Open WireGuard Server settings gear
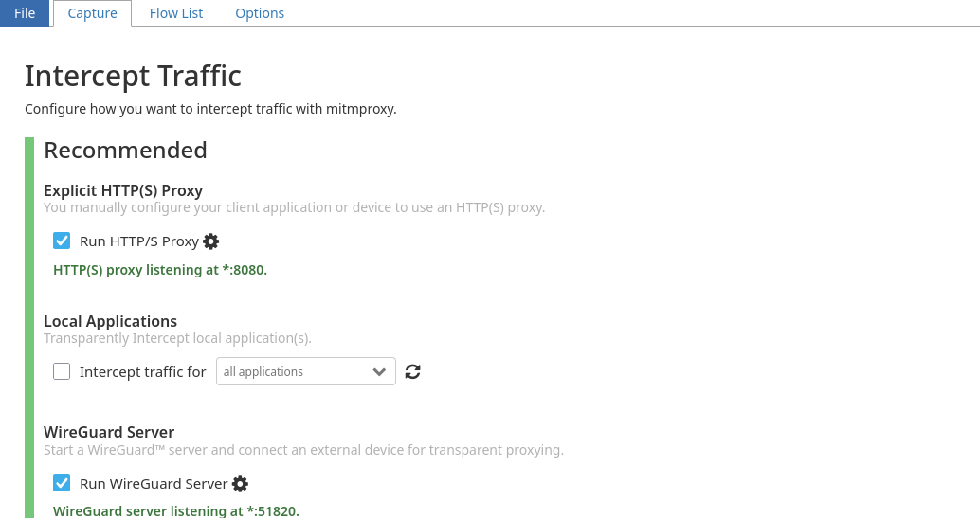This screenshot has height=518, width=980. click(x=240, y=484)
